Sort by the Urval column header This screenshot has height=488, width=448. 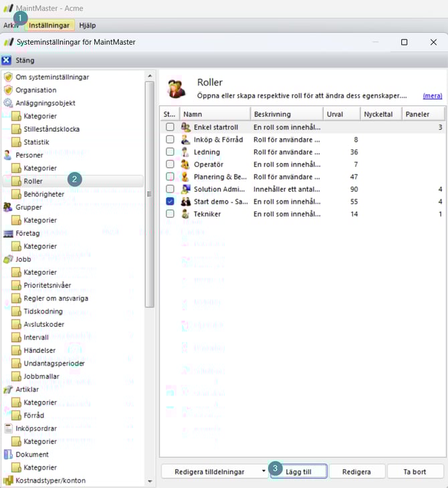(x=342, y=114)
